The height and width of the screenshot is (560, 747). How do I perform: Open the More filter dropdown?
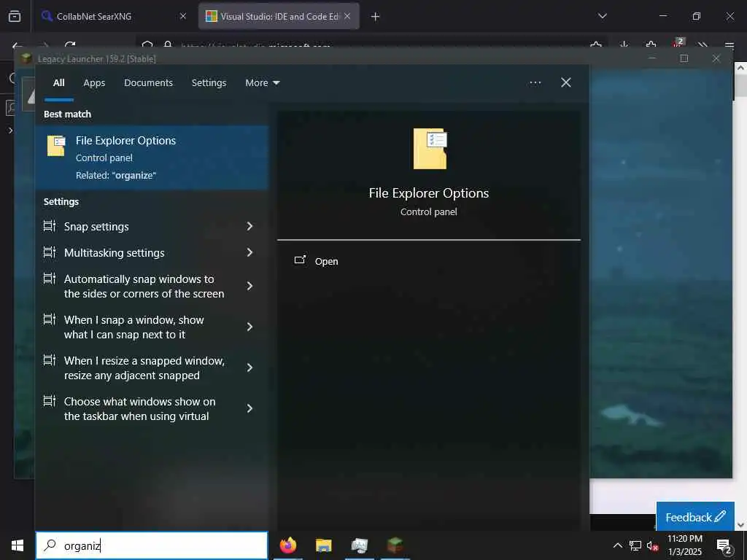click(262, 83)
